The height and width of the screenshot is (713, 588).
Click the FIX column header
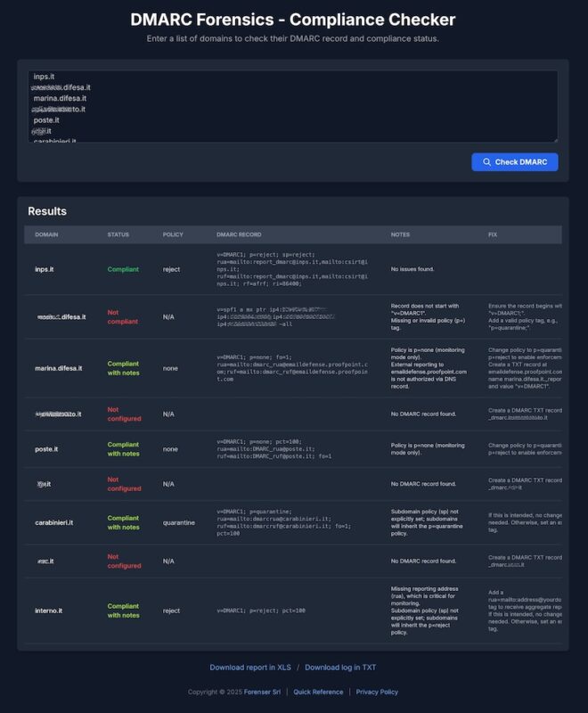click(493, 234)
